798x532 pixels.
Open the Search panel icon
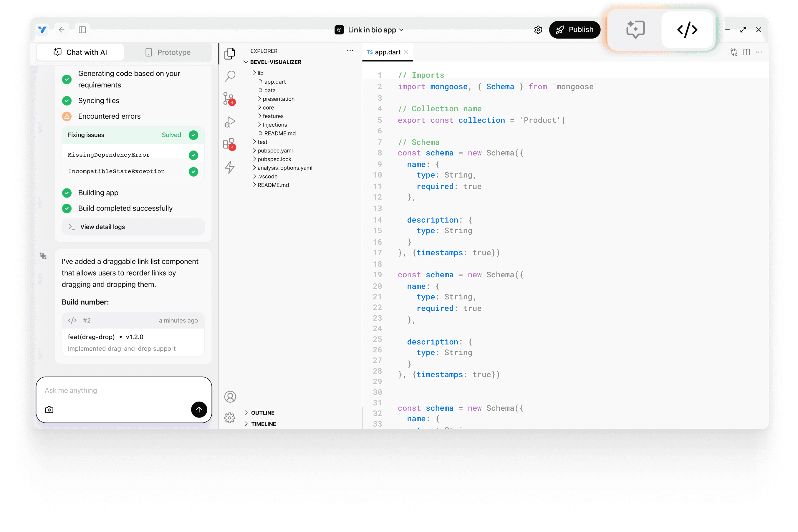tap(230, 76)
